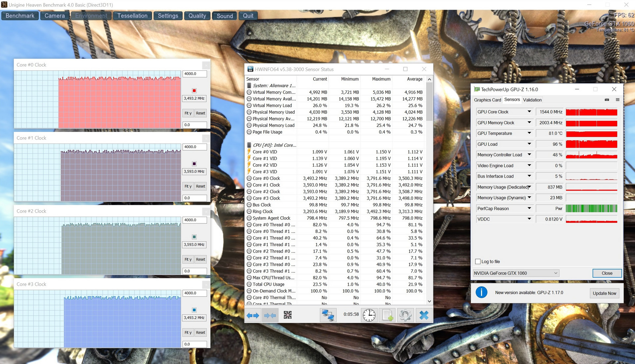This screenshot has width=635, height=364.
Task: Open the GPU-Z hamburger menu icon
Action: coord(617,100)
